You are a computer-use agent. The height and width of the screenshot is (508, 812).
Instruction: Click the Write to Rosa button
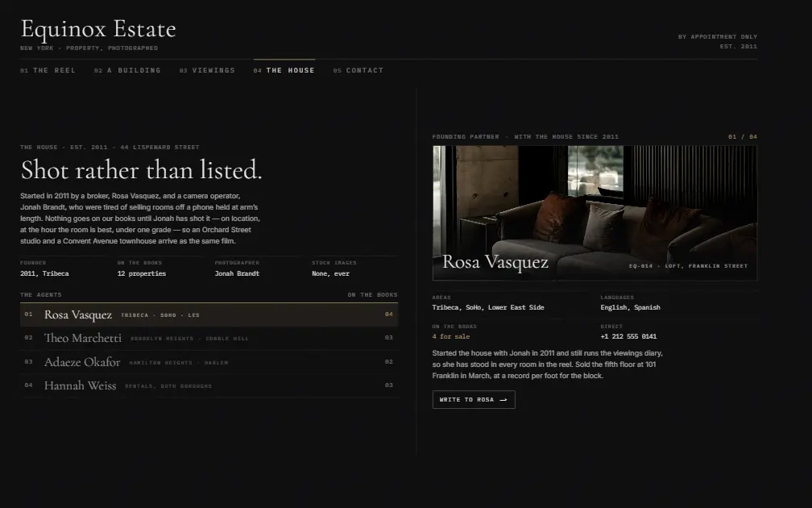(474, 400)
